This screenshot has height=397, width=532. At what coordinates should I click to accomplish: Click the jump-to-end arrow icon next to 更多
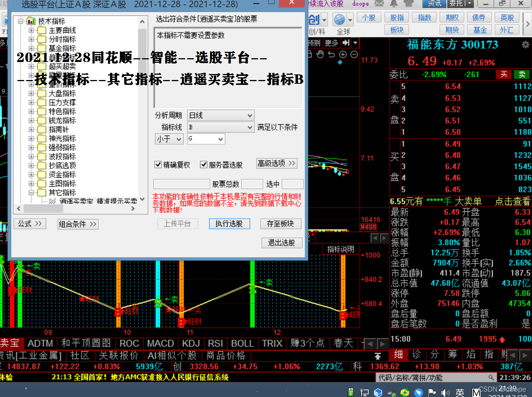[x=346, y=42]
